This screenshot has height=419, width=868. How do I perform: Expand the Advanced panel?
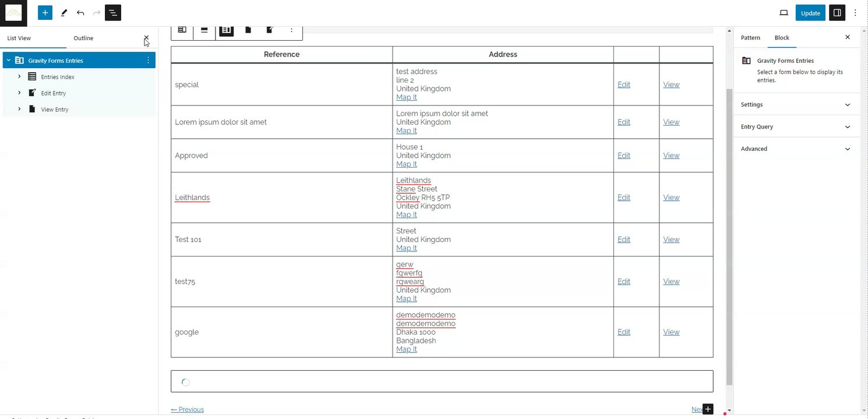tap(796, 149)
